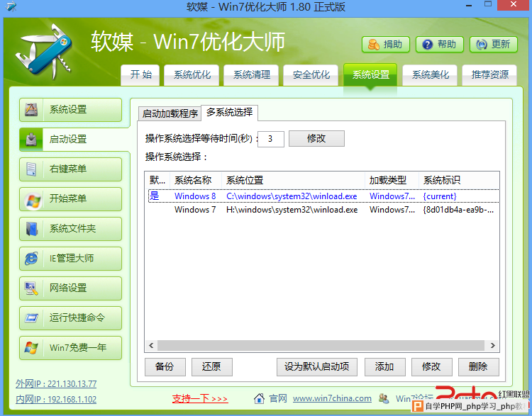The height and width of the screenshot is (416, 532).
Task: Open the 推荐资源 tab
Action: tap(489, 74)
